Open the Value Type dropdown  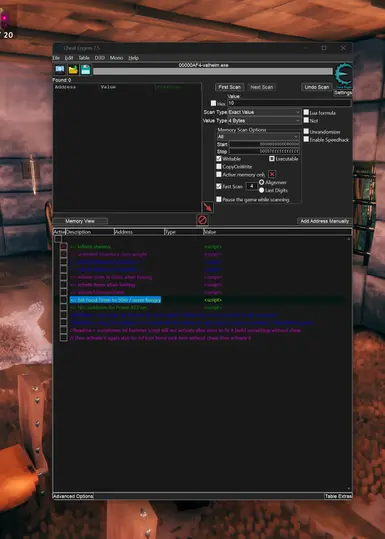click(x=264, y=121)
